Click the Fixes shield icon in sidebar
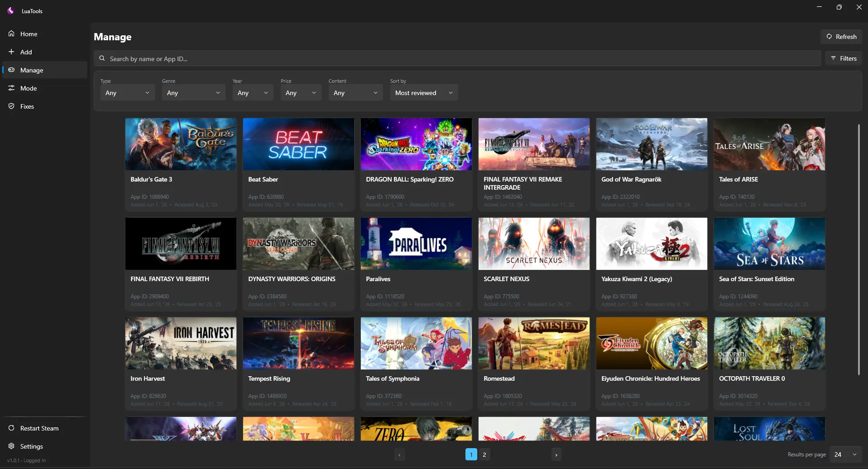 tap(11, 106)
